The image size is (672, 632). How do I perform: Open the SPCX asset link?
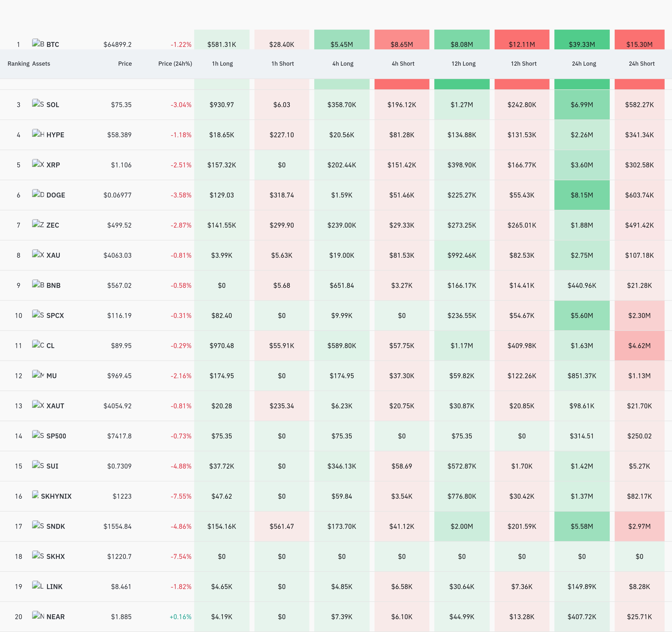(55, 316)
